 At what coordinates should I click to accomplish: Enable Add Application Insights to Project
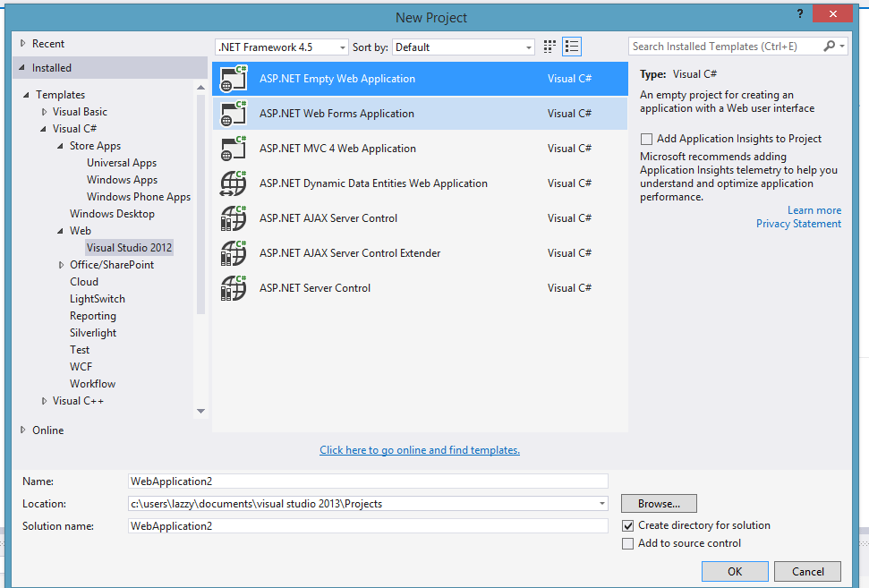coord(646,140)
